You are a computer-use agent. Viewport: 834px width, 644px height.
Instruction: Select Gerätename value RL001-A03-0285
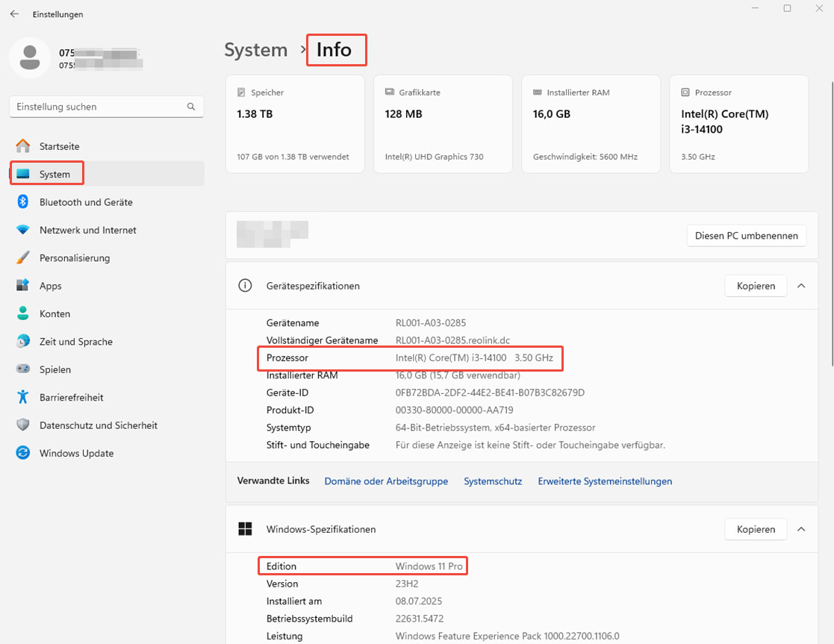point(430,323)
